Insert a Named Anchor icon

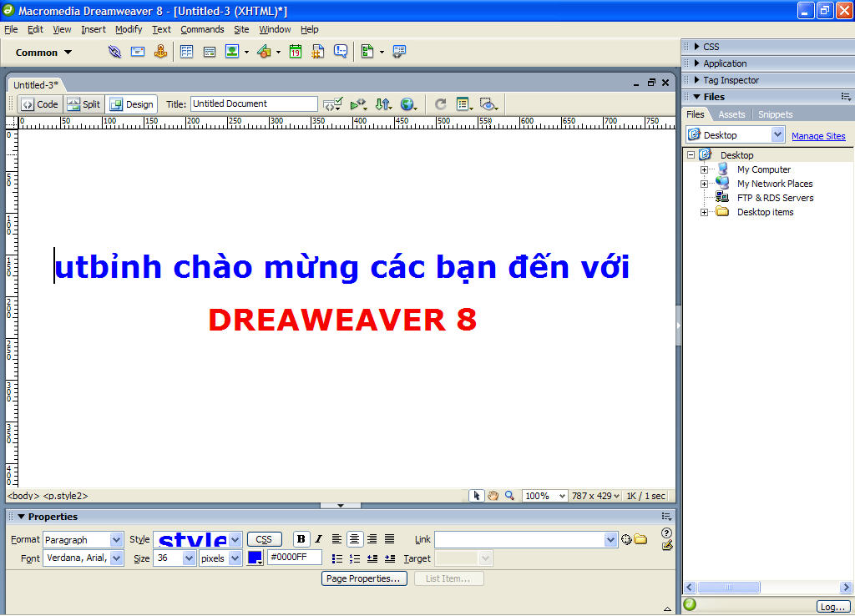coord(160,52)
